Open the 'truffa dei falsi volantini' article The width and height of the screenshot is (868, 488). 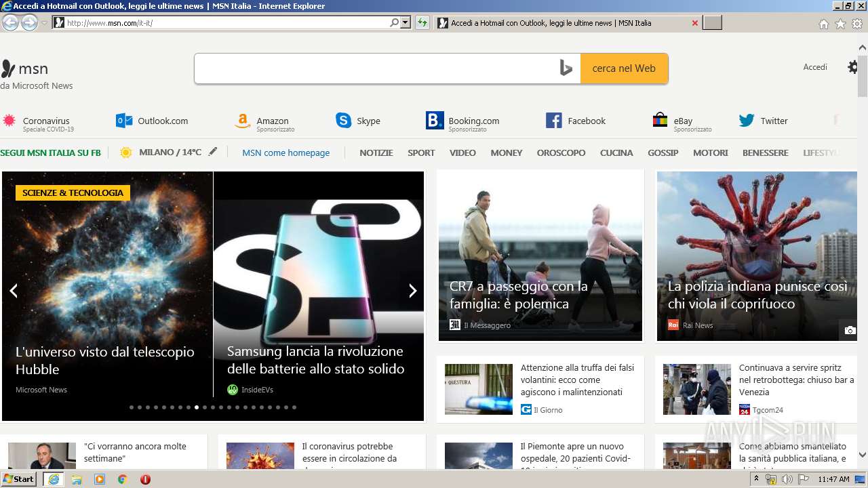pos(540,389)
